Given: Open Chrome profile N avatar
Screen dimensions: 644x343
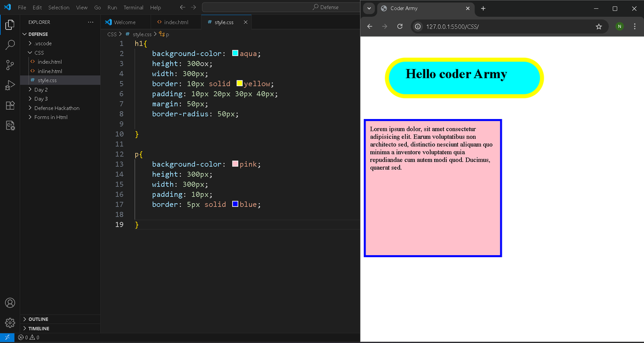Looking at the screenshot, I should tap(619, 26).
